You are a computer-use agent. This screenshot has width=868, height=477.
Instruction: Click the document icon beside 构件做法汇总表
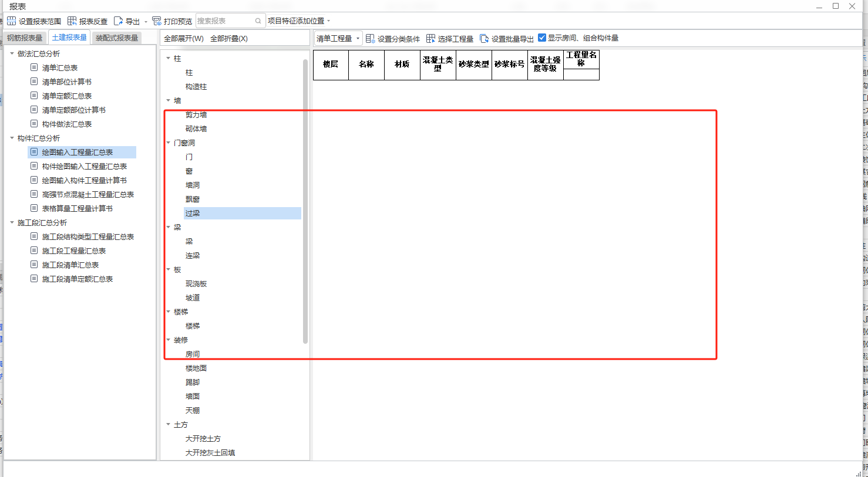pyautogui.click(x=34, y=124)
